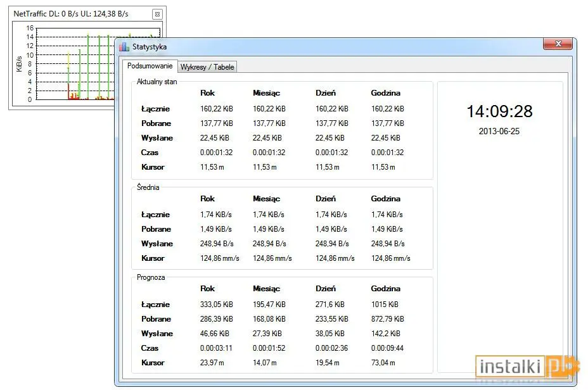
Task: Click the date 2013-06-25
Action: click(x=499, y=131)
